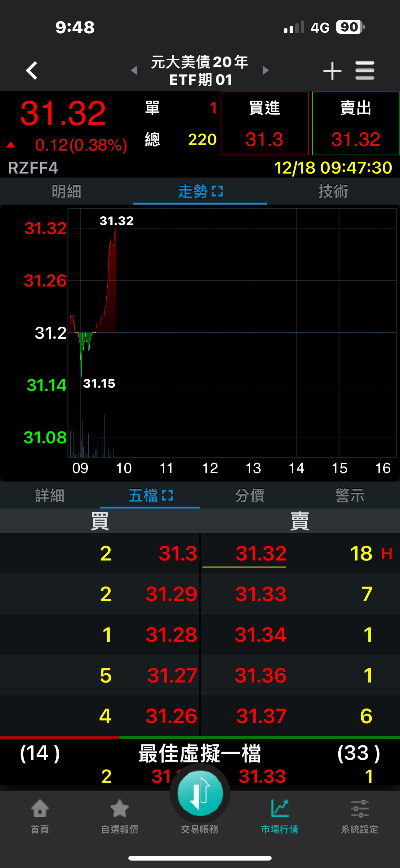
Task: Select ask price 31.37
Action: point(261,716)
